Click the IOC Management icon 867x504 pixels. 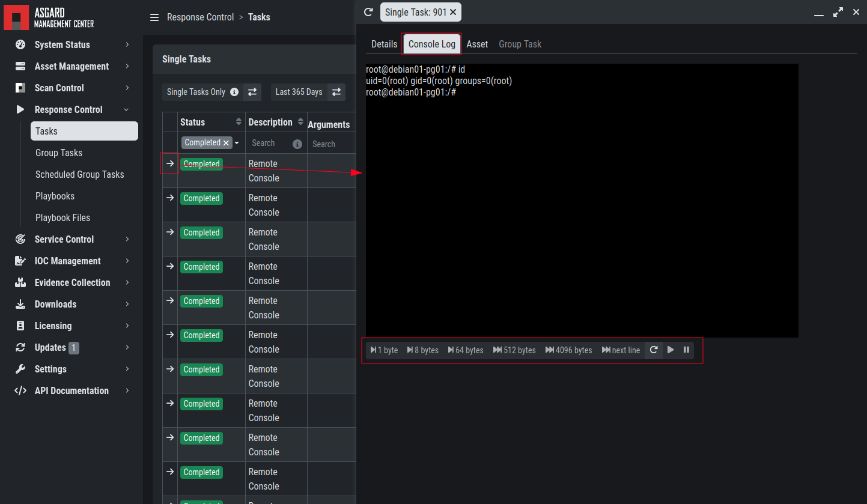pyautogui.click(x=20, y=261)
